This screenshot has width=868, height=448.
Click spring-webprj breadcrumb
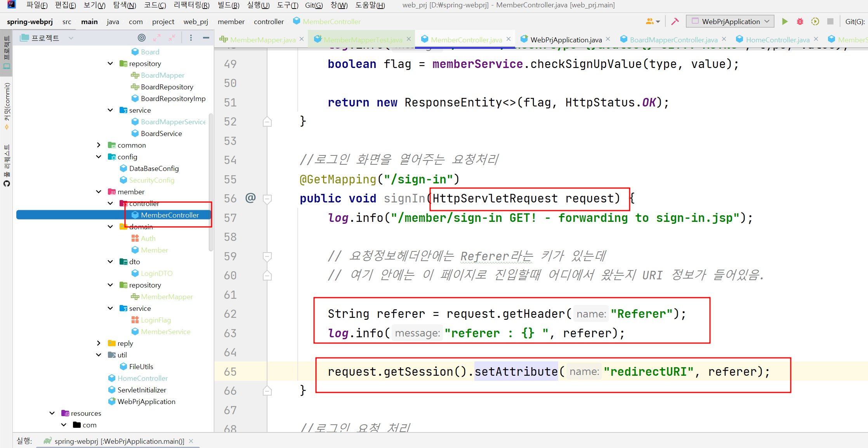coord(30,22)
